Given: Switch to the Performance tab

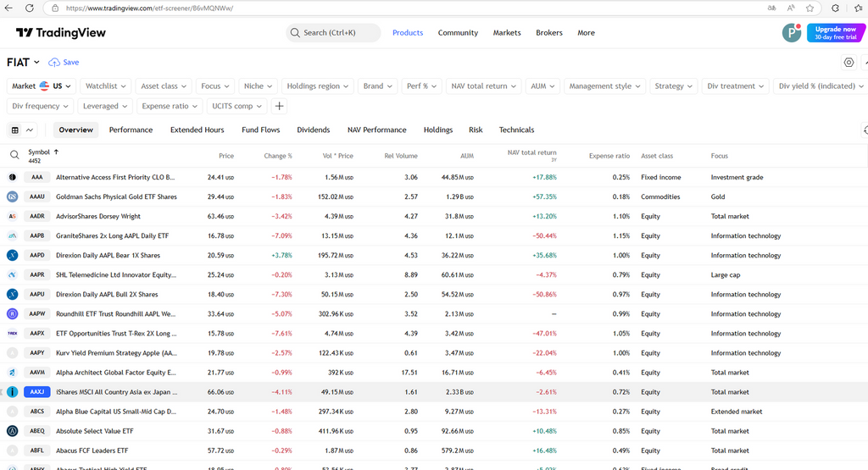Looking at the screenshot, I should (x=131, y=130).
